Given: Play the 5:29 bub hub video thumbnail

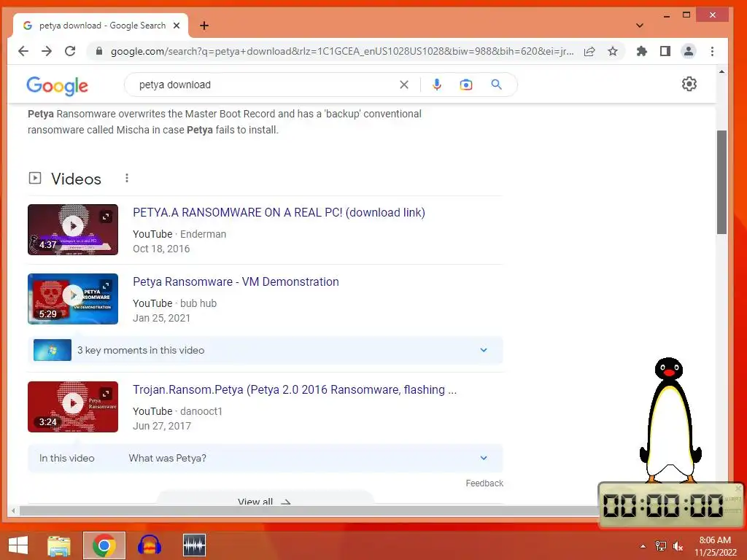Looking at the screenshot, I should pyautogui.click(x=73, y=298).
